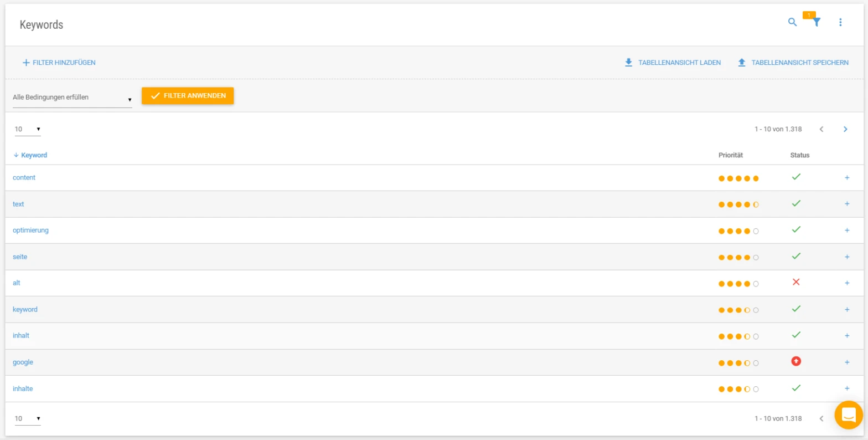Click Filter hinzufügen
868x440 pixels.
coord(59,62)
